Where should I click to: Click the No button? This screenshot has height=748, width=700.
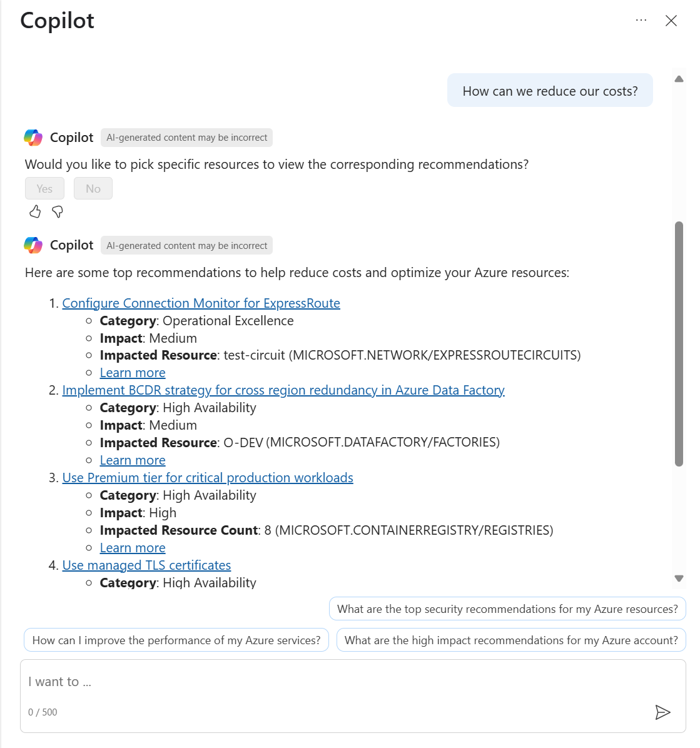point(93,188)
